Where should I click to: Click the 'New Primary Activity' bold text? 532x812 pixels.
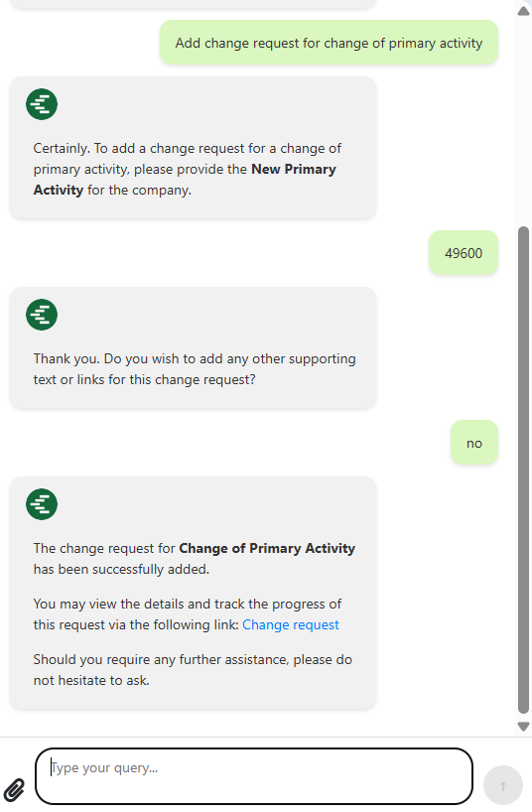tap(185, 180)
